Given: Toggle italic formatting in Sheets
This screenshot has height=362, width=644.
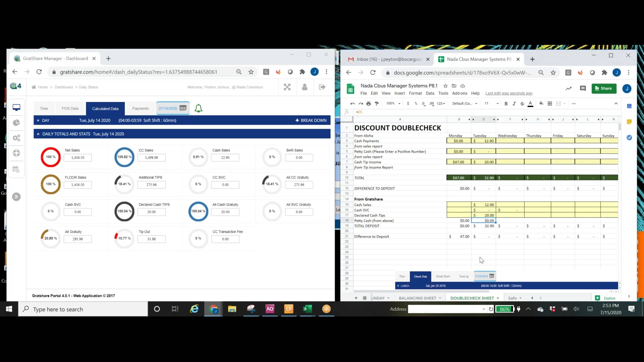Looking at the screenshot, I should (514, 104).
